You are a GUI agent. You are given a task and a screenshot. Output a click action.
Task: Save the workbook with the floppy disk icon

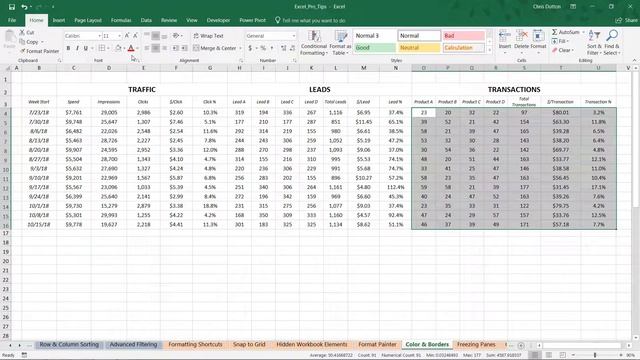[x=12, y=7]
